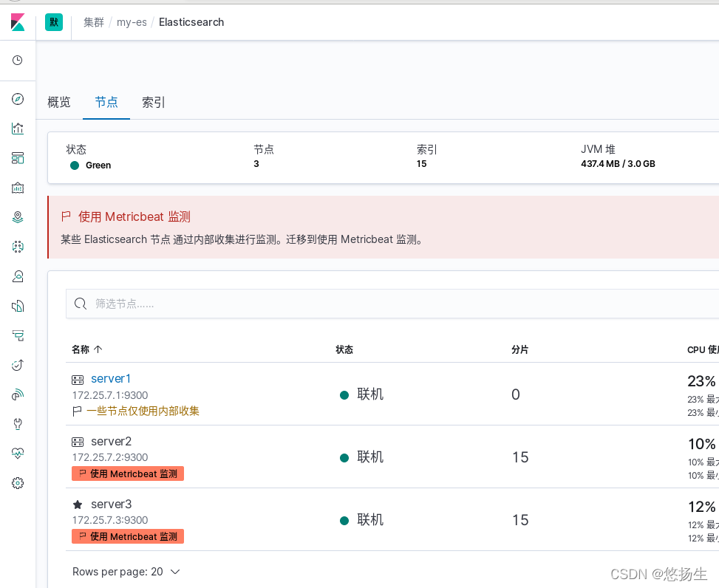Click the green space avatar icon
This screenshot has height=588, width=719.
[x=54, y=22]
